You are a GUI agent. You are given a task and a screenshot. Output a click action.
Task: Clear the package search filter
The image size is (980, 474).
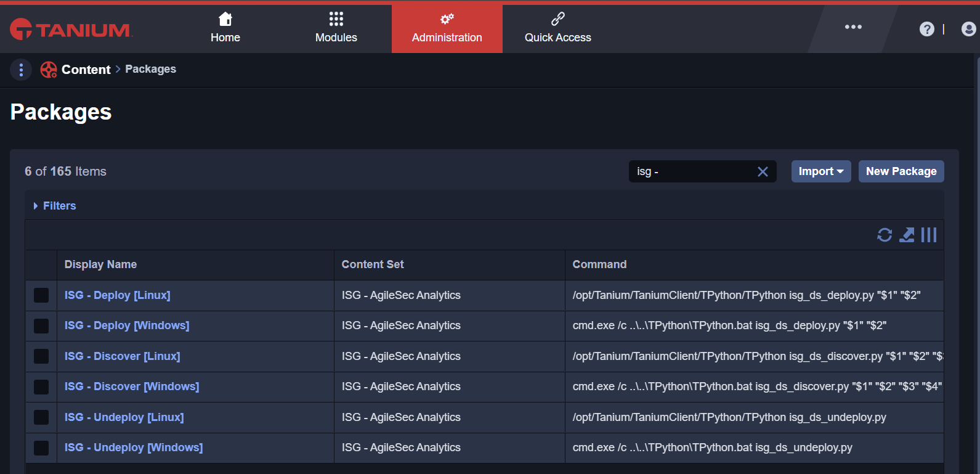point(763,171)
